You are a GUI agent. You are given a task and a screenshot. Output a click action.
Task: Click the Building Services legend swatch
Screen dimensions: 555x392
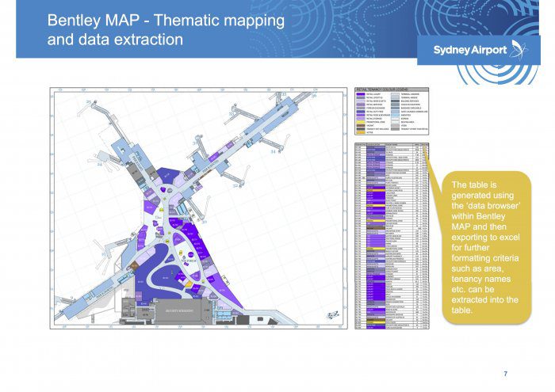click(x=396, y=102)
